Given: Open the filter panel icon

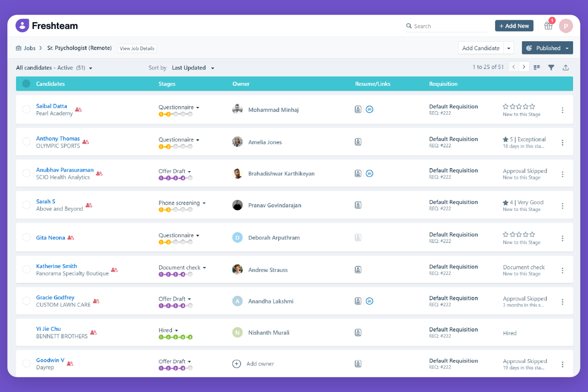Looking at the screenshot, I should [x=551, y=68].
